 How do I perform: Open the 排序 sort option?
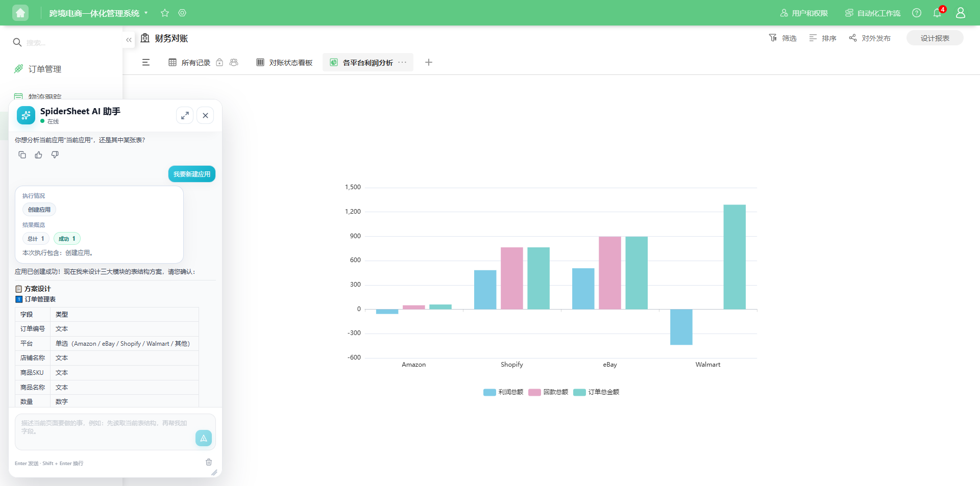[823, 38]
